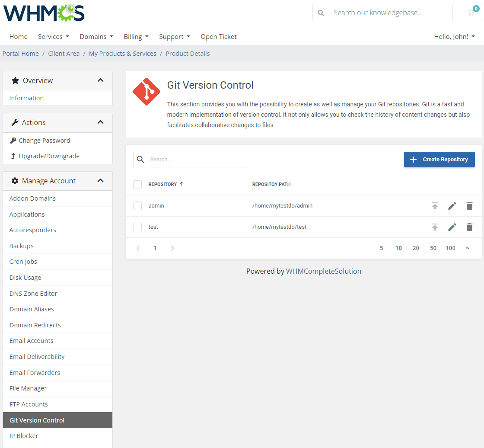
Task: Show 20 entries per page
Action: (x=416, y=248)
